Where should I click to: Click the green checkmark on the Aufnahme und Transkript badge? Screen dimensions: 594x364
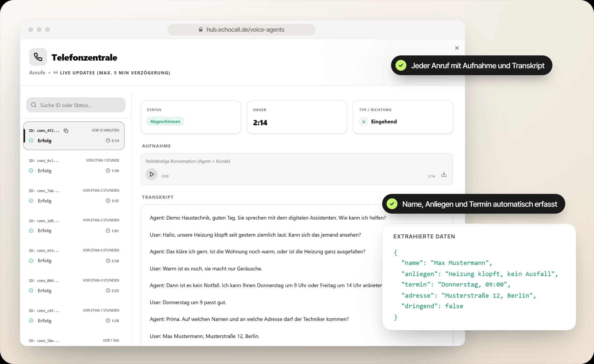click(401, 65)
